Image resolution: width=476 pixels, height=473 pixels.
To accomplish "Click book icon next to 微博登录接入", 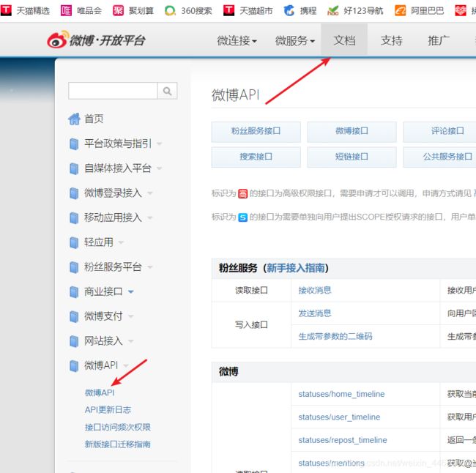I will 74,193.
